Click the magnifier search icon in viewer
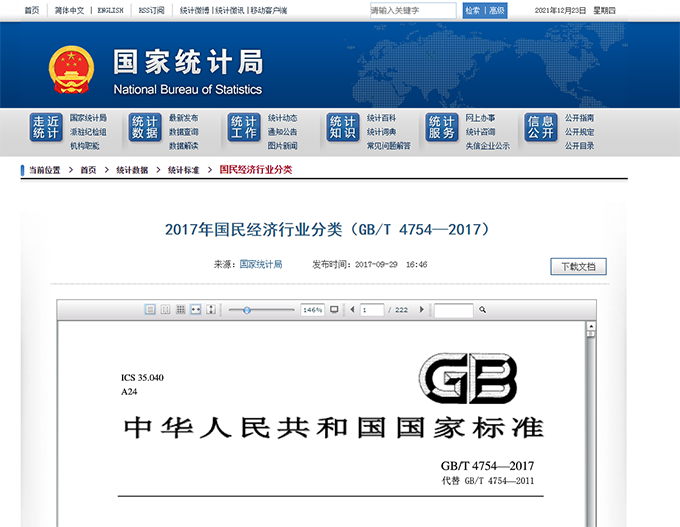The width and height of the screenshot is (680, 527). [x=482, y=310]
